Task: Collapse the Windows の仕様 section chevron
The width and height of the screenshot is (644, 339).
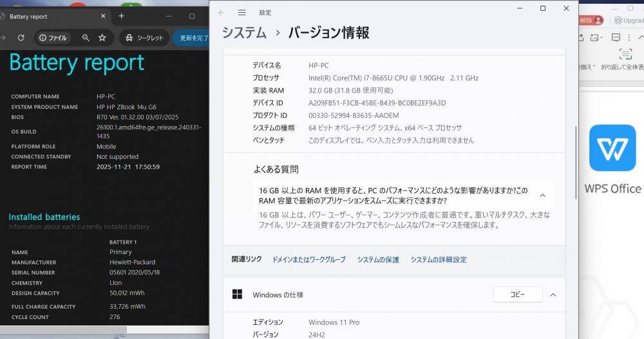Action: [553, 295]
